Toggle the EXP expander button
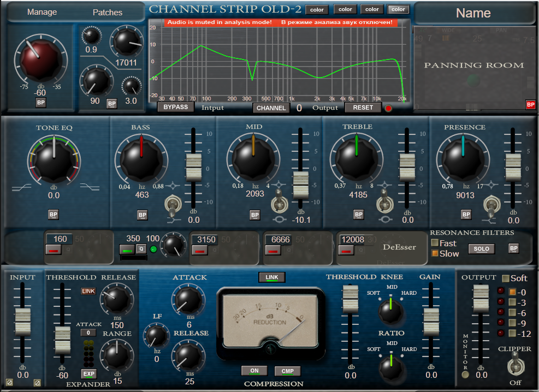This screenshot has height=392, width=539. pyautogui.click(x=88, y=374)
